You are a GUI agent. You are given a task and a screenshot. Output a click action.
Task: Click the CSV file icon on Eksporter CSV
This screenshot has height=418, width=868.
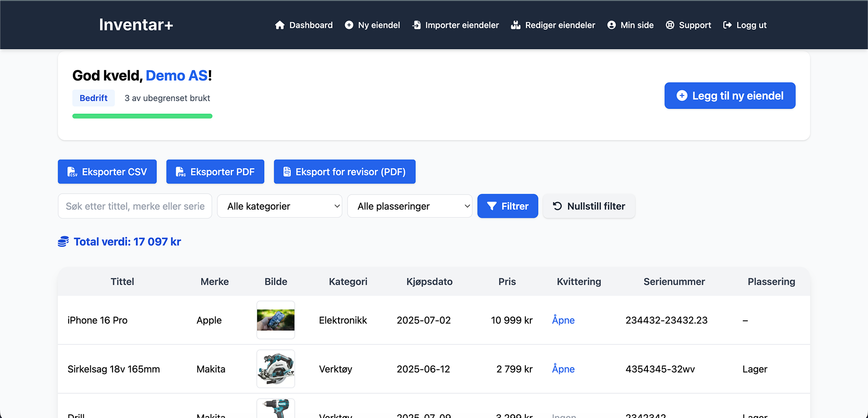(x=73, y=171)
